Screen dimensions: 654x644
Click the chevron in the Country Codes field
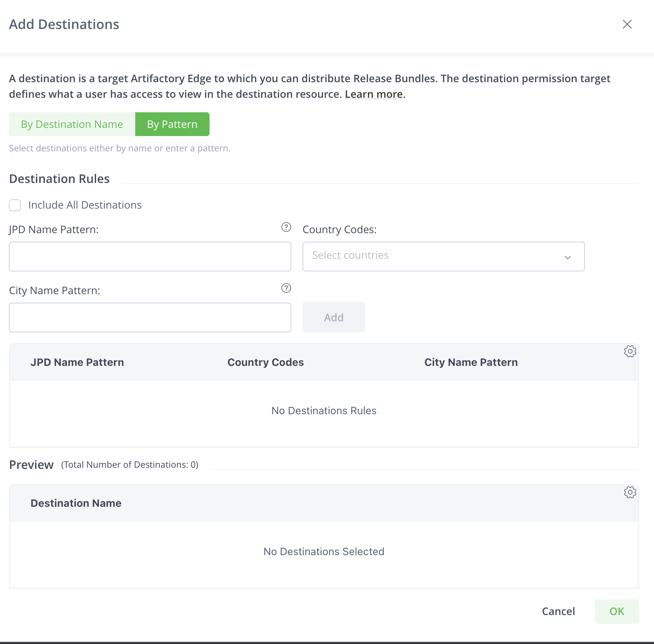pyautogui.click(x=567, y=257)
